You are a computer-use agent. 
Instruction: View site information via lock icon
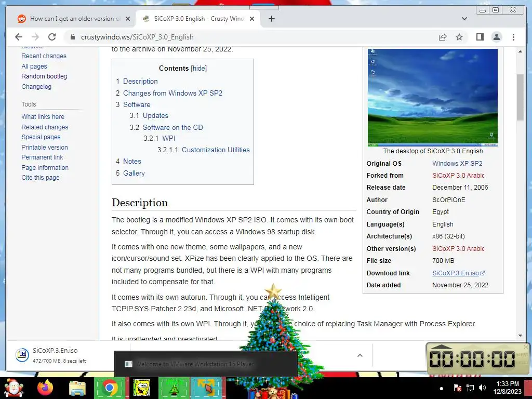pyautogui.click(x=72, y=37)
